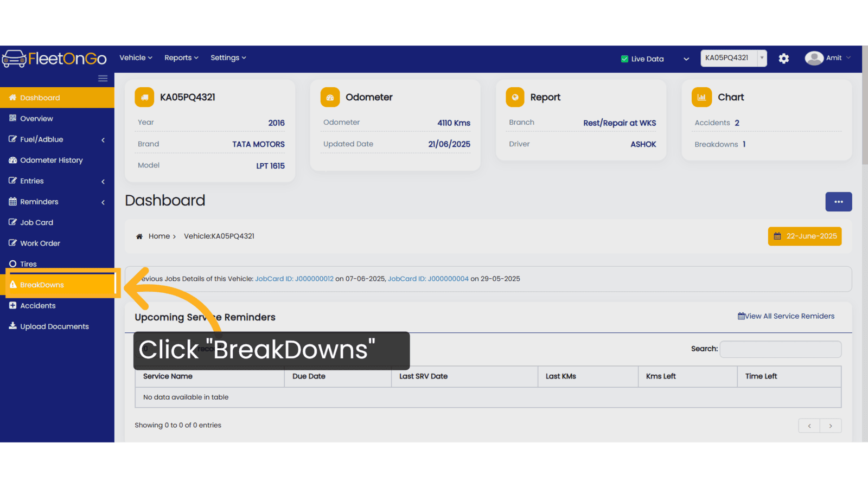The height and width of the screenshot is (488, 868).
Task: Click the TATA MOTORS brand value
Action: 258,144
